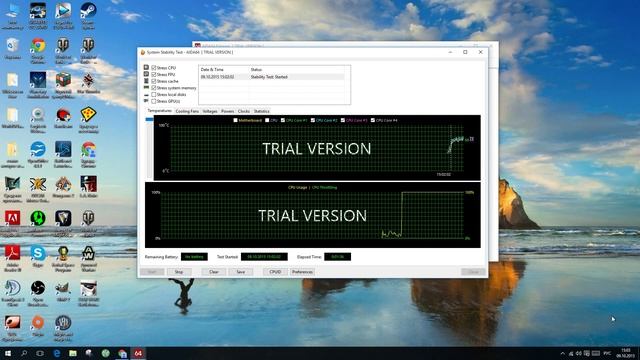Open the Windows Start menu

7,353
